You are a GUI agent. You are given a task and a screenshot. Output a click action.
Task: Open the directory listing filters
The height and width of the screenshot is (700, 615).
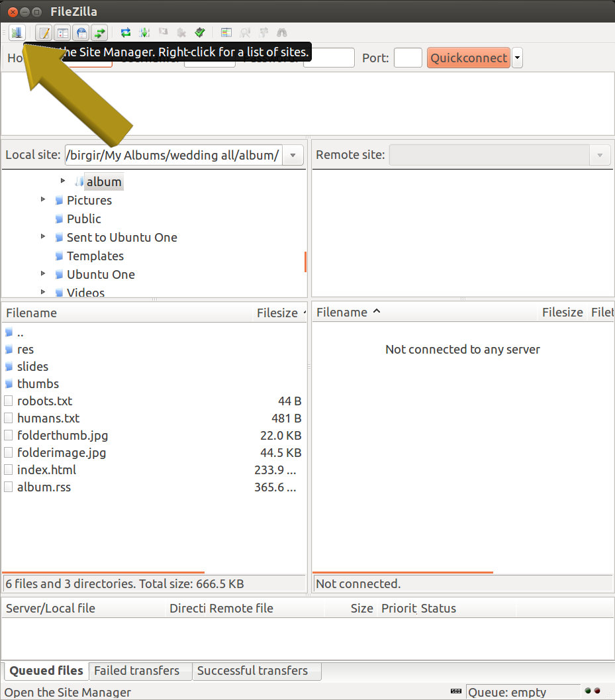point(225,32)
